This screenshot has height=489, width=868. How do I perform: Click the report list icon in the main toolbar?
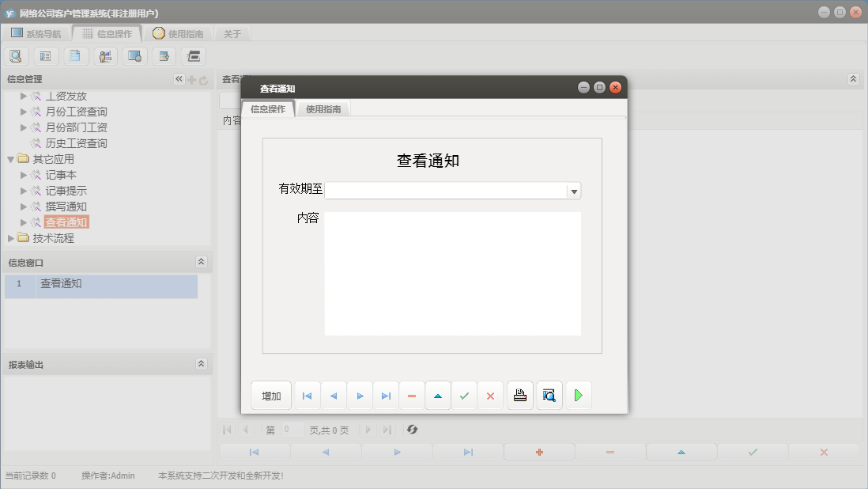(45, 55)
